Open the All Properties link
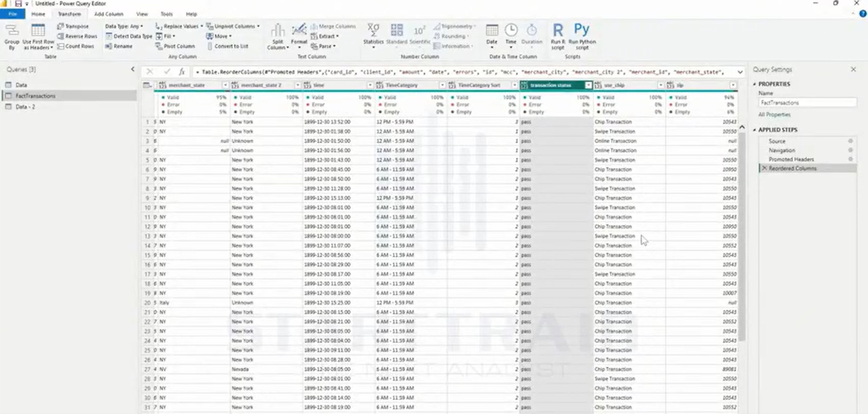Image resolution: width=868 pixels, height=414 pixels. click(774, 115)
